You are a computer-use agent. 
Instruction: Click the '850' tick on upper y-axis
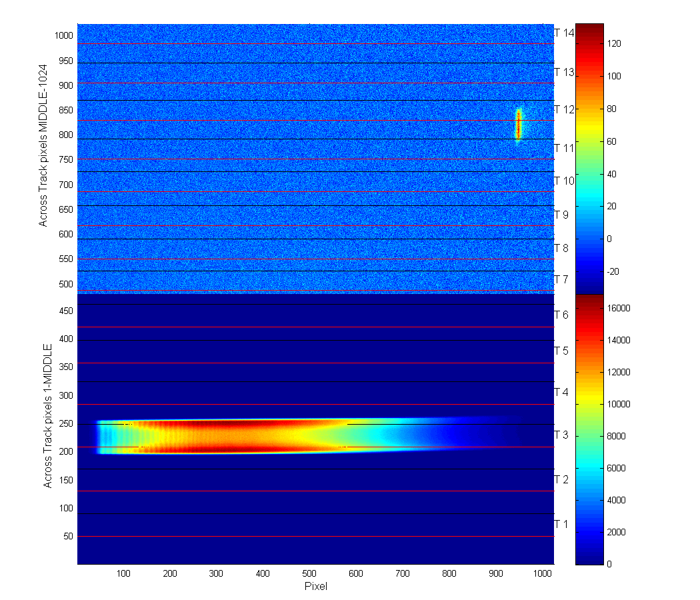coord(65,110)
